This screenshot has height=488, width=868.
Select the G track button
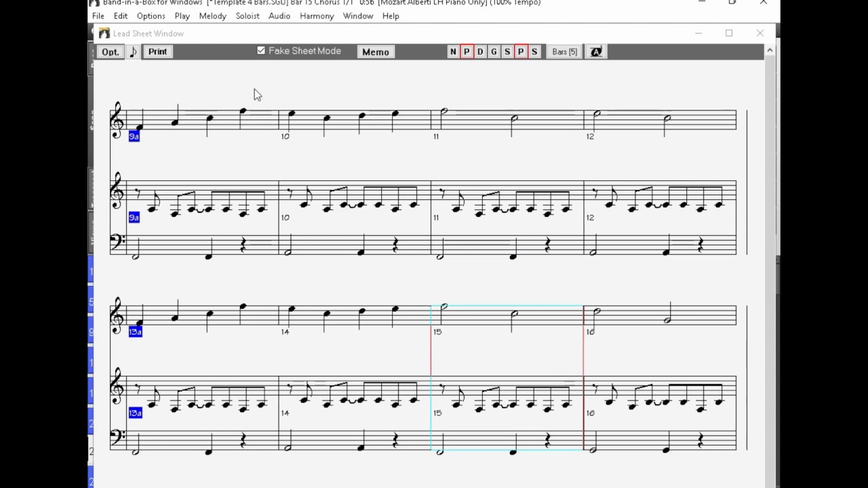494,52
